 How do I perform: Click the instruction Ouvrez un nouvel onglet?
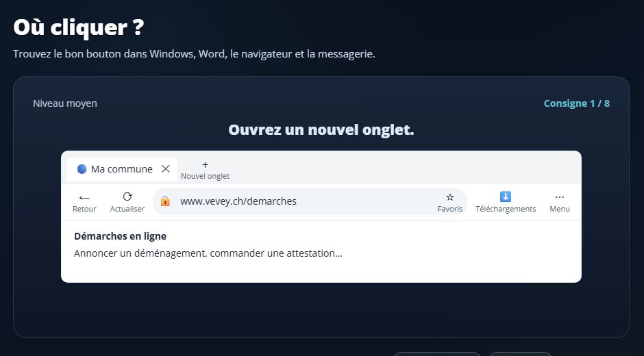coord(321,130)
